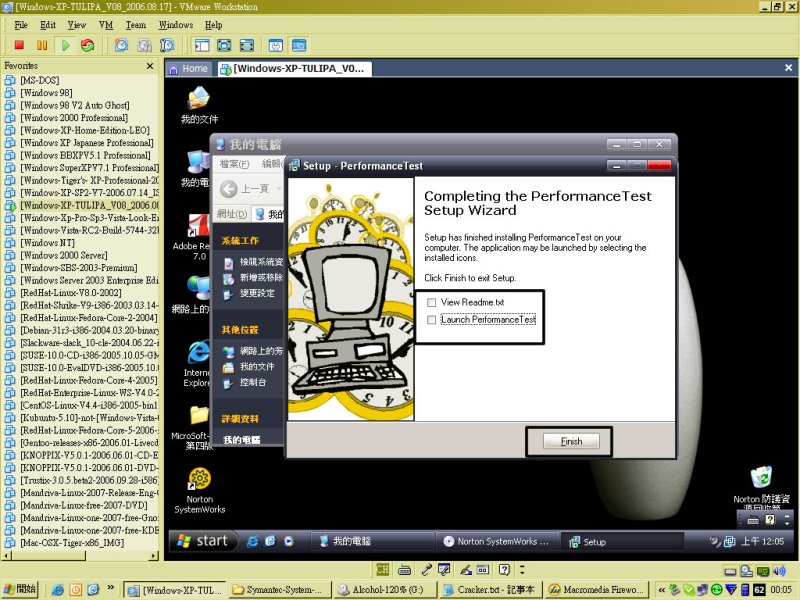
Task: Click the guest XP start button
Action: (203, 541)
